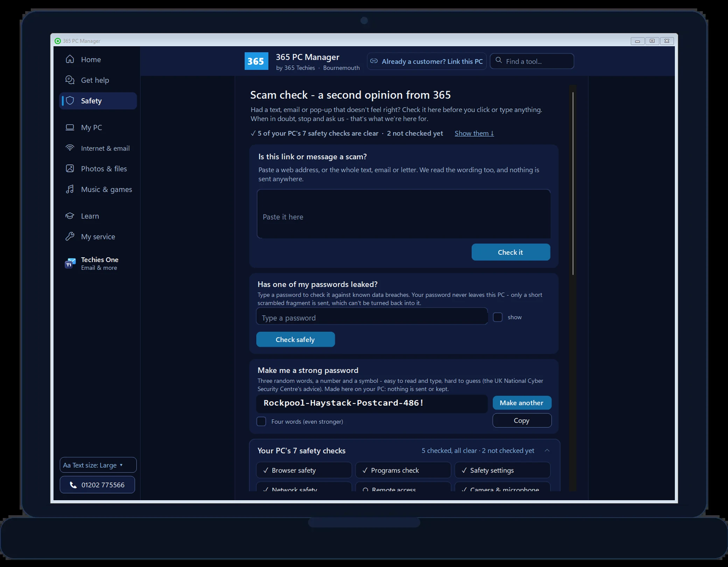This screenshot has width=728, height=567.
Task: Click the Get help chat icon
Action: point(70,80)
